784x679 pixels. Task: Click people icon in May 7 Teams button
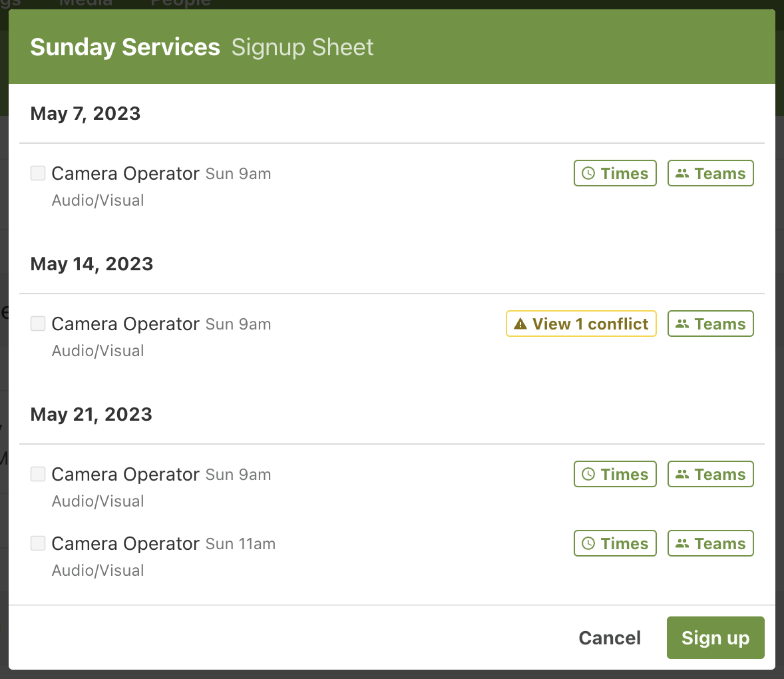pyautogui.click(x=682, y=174)
